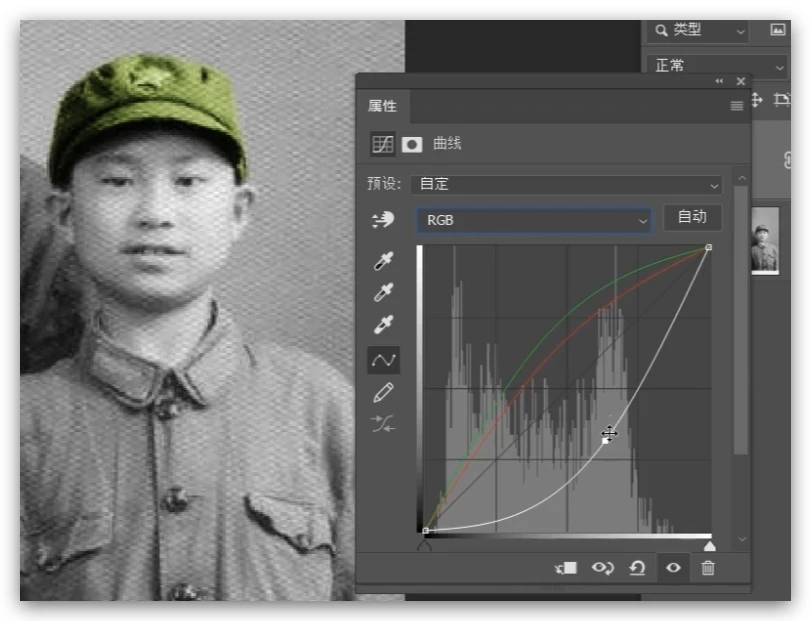Reset curves to adjustment defaults
811x621 pixels.
(x=637, y=568)
